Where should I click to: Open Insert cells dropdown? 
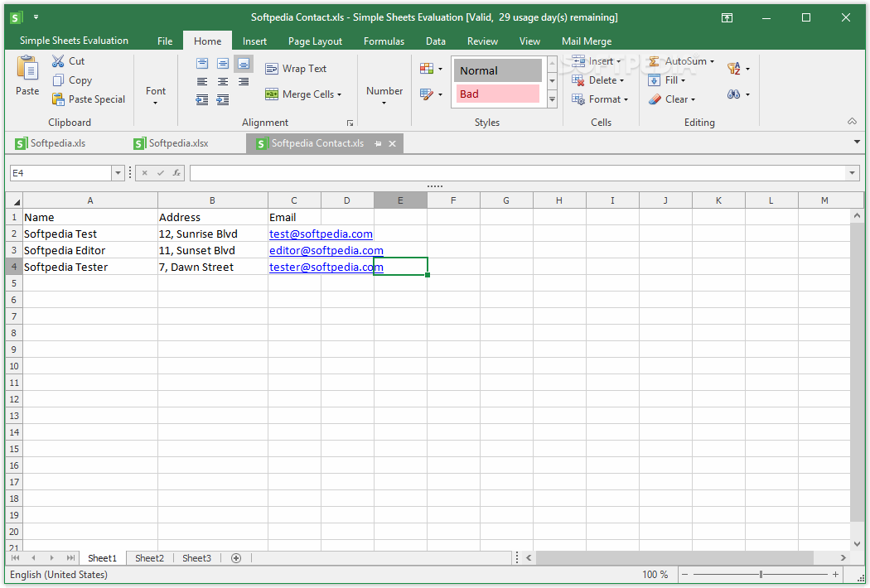pos(597,61)
